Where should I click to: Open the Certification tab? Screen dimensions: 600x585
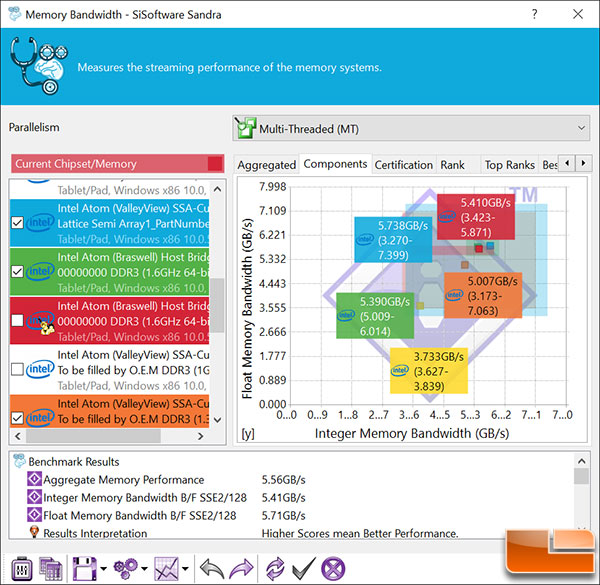(x=404, y=165)
